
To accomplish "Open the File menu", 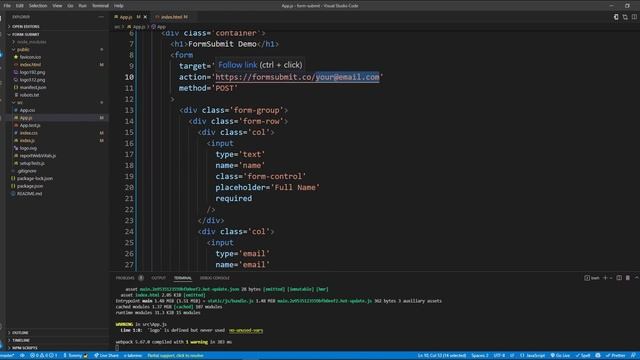I will (7, 6).
